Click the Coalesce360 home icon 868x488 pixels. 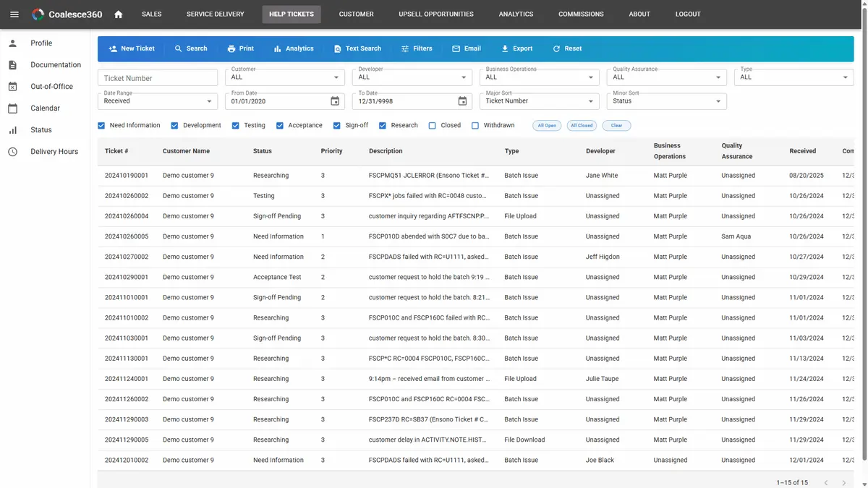pyautogui.click(x=118, y=14)
